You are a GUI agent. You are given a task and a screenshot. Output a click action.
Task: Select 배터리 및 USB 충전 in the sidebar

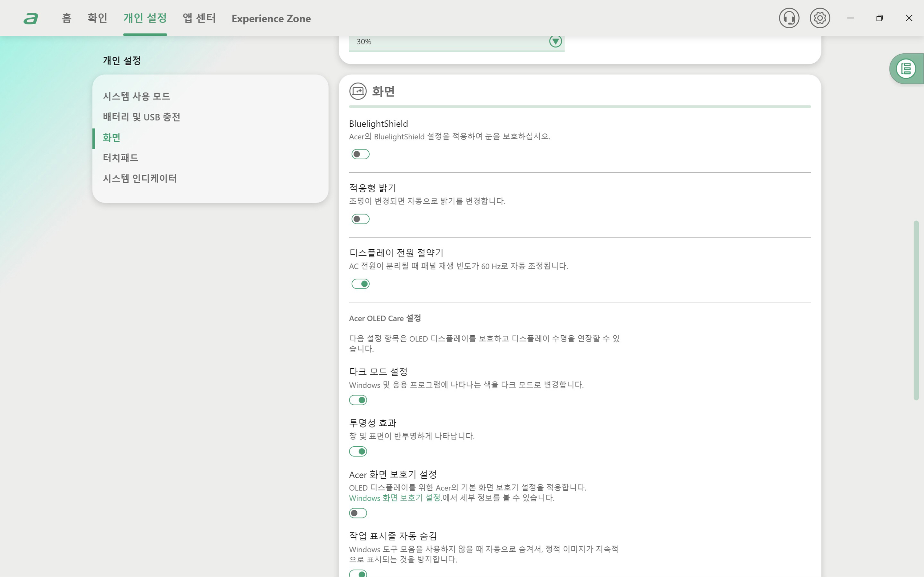(x=141, y=117)
